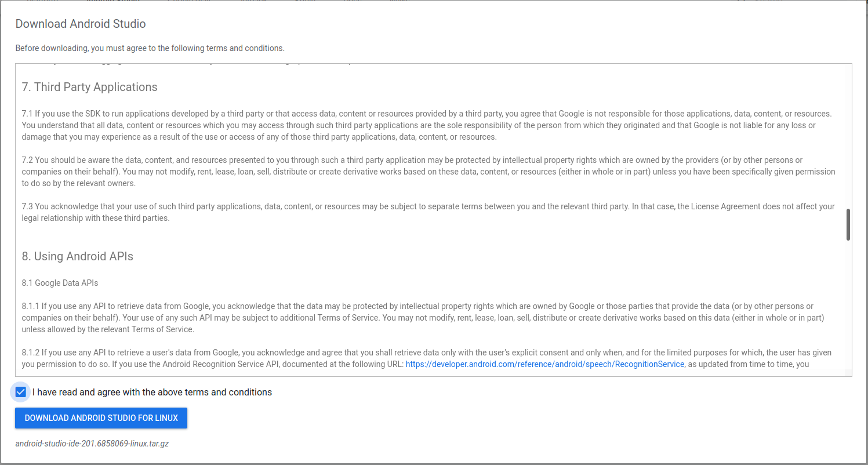Uncheck the agree to terms and conditions checkbox
The height and width of the screenshot is (465, 868).
click(x=21, y=392)
